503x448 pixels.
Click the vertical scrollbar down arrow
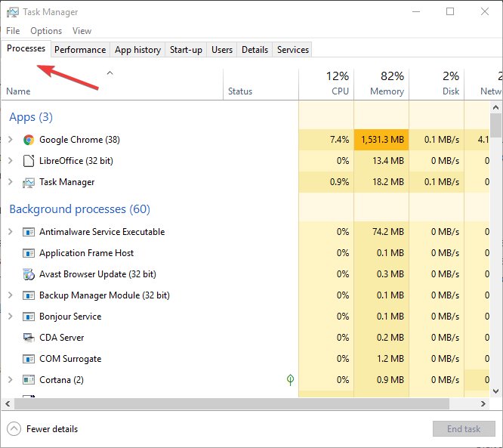pos(496,391)
